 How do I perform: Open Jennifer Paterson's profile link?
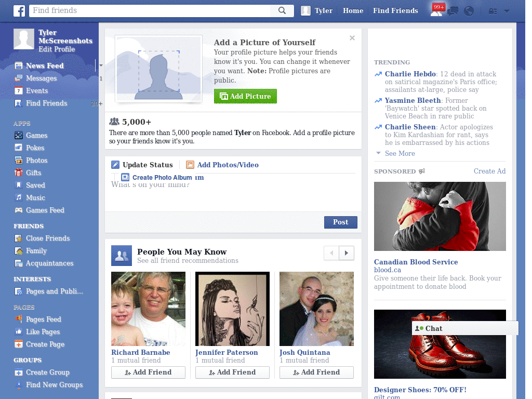[x=227, y=353]
